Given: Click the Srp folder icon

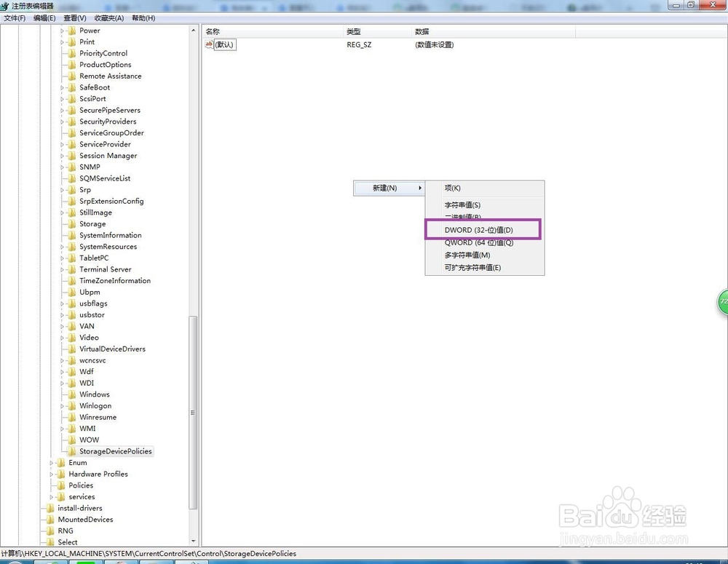Looking at the screenshot, I should click(x=71, y=190).
